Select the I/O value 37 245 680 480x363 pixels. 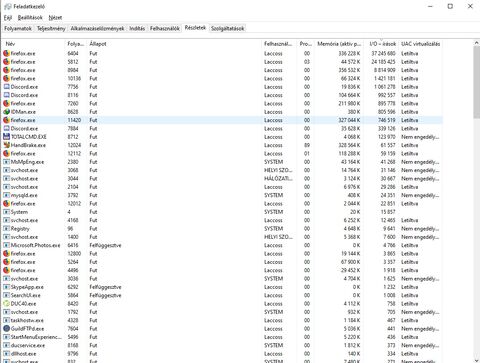tap(383, 53)
